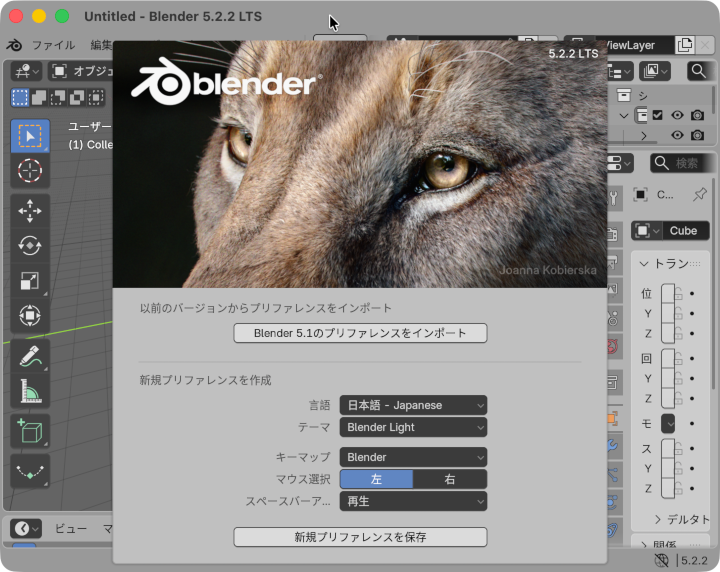Expand the デルタト delta transform subpanel

pos(658,519)
